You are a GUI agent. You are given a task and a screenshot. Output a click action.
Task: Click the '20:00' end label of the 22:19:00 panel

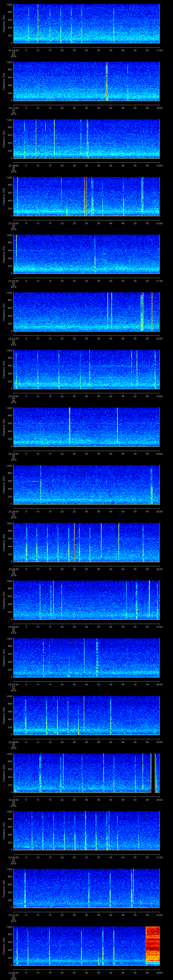[159, 223]
